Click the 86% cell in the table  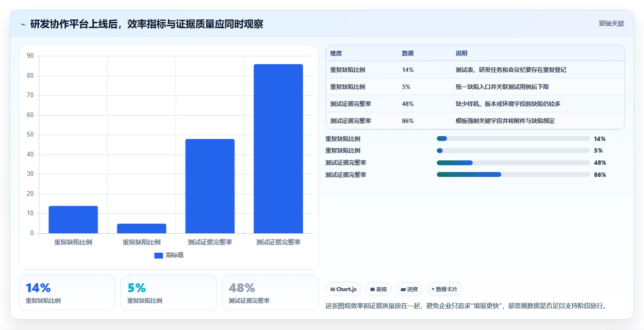tap(408, 121)
